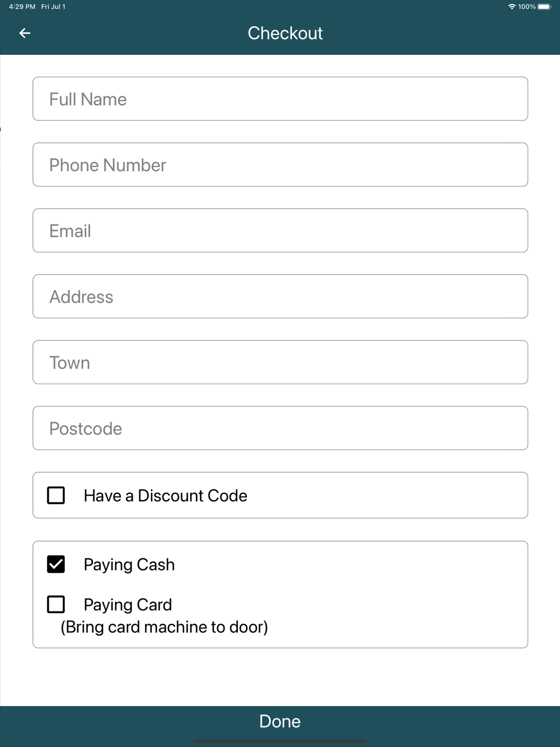560x747 pixels.
Task: Select the Paying Card checkbox
Action: (56, 604)
